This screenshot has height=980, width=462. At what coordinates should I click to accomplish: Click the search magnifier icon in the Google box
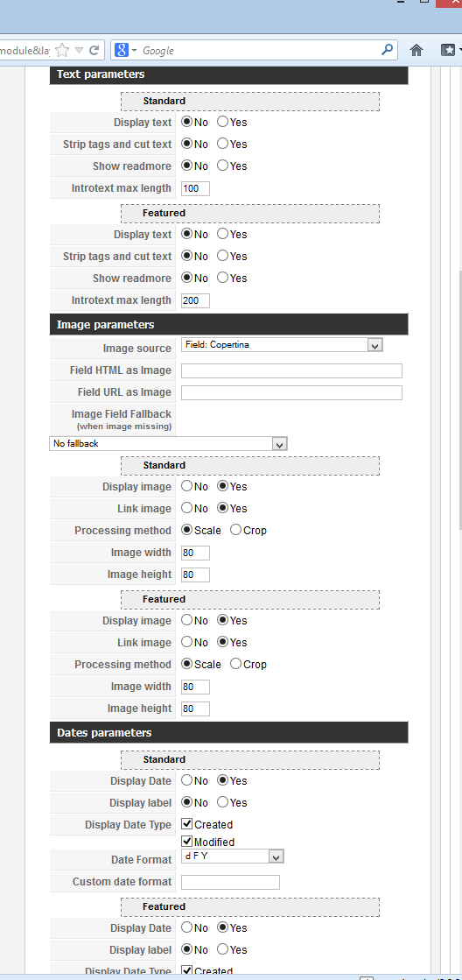(387, 50)
